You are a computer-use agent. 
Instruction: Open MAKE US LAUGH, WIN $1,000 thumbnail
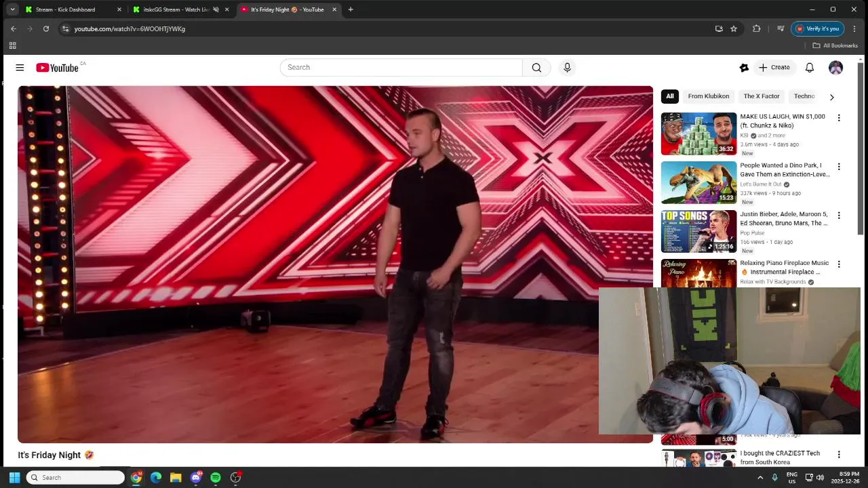[698, 134]
